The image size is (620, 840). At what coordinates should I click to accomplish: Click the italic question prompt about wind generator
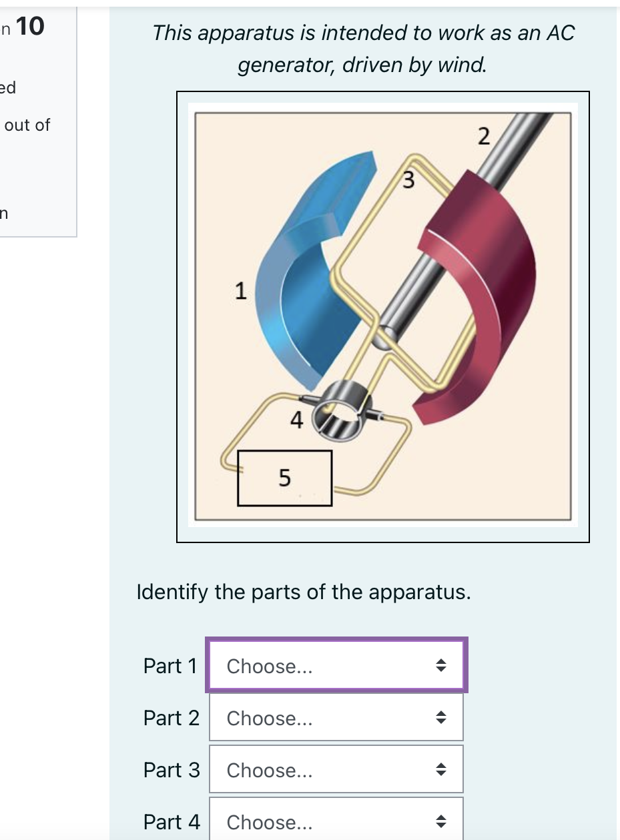364,48
